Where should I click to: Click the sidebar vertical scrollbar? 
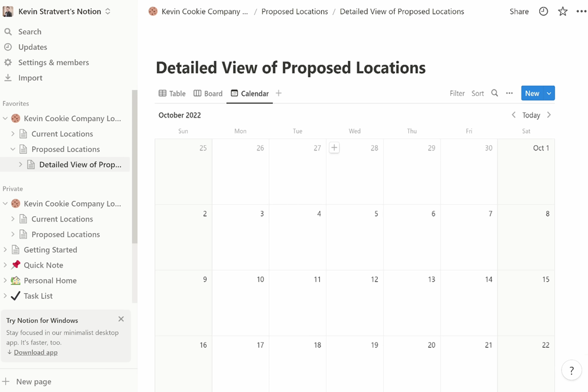[134, 167]
